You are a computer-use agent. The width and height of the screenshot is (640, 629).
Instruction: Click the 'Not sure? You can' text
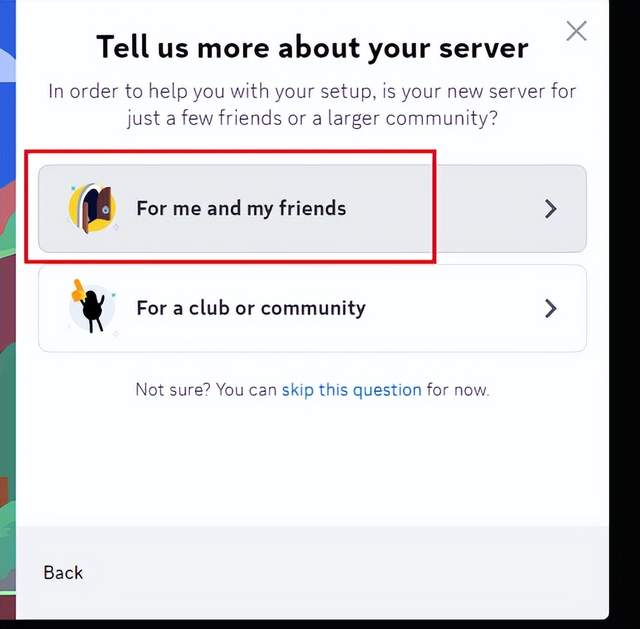[206, 389]
